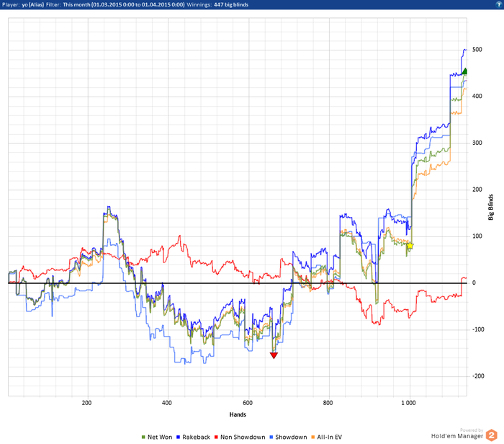Image resolution: width=504 pixels, height=444 pixels.
Task: Click the green Net Won color square
Action: (143, 438)
